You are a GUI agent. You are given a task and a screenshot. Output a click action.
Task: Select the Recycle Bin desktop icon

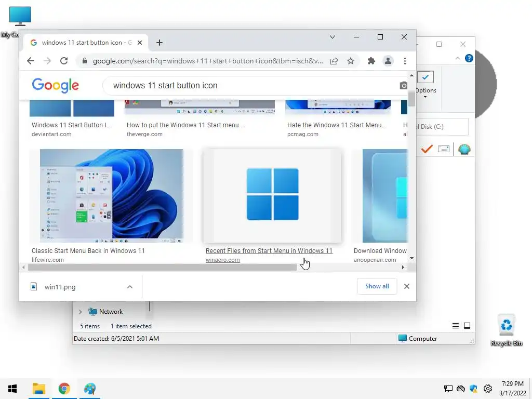(506, 330)
